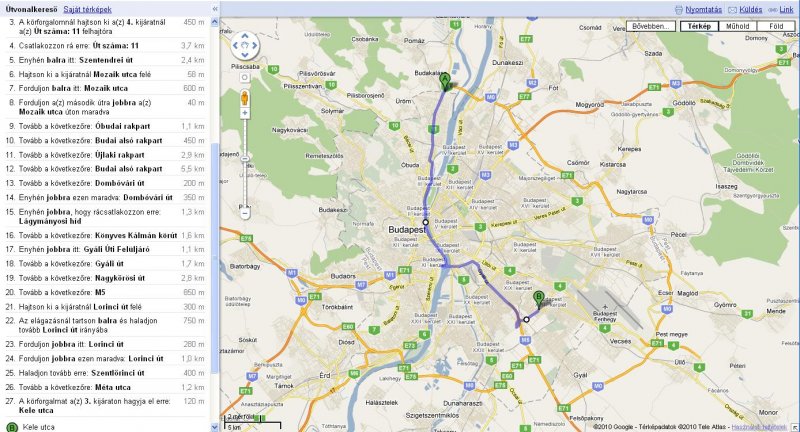Open the Bővebben... options dropdown
Viewport: 800px width, 432px height.
point(651,26)
